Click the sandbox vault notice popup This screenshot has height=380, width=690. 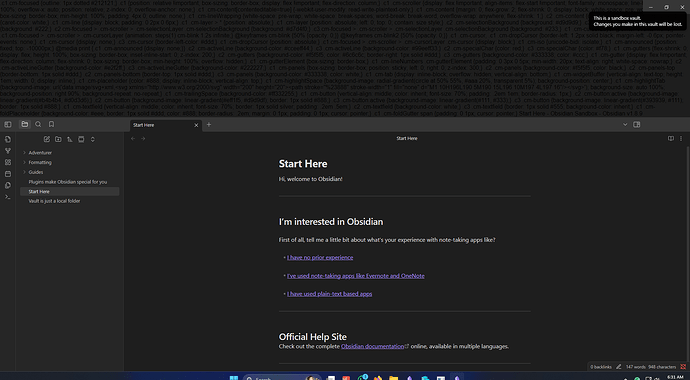[x=637, y=21]
